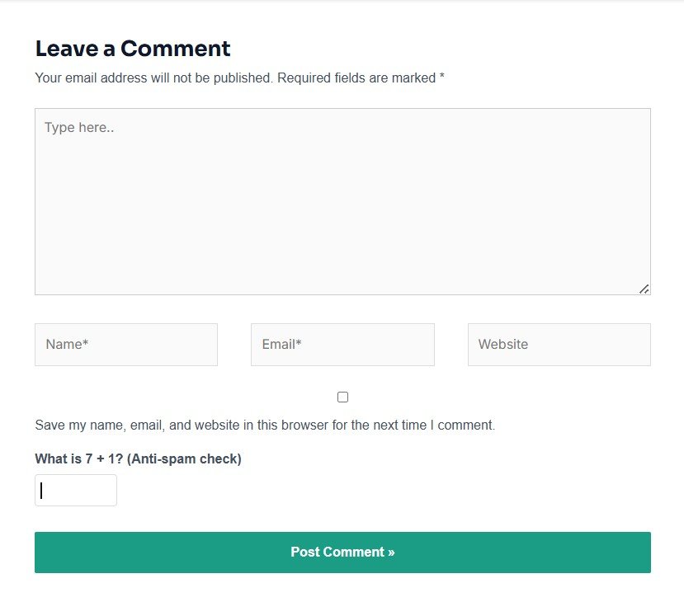Uncheck the remember me checkbox above the save text
Screen dimensions: 684x616
click(342, 397)
